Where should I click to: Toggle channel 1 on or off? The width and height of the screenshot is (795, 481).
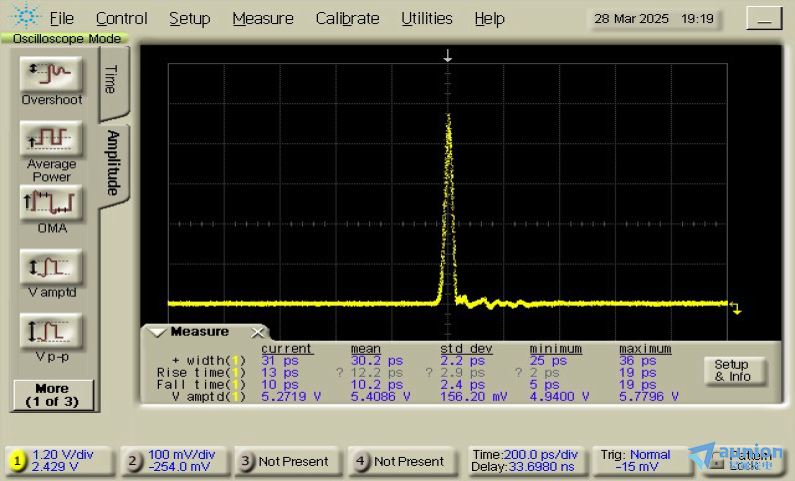(17, 461)
